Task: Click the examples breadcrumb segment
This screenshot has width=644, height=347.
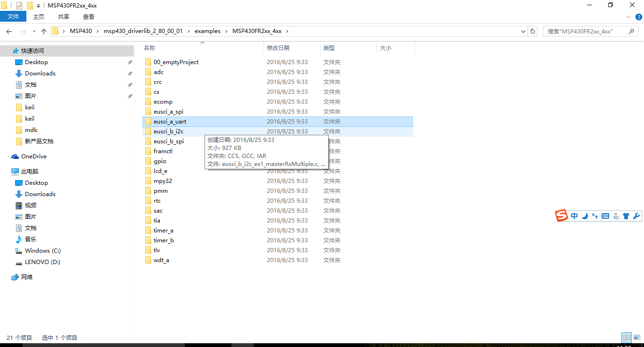Action: tap(207, 31)
